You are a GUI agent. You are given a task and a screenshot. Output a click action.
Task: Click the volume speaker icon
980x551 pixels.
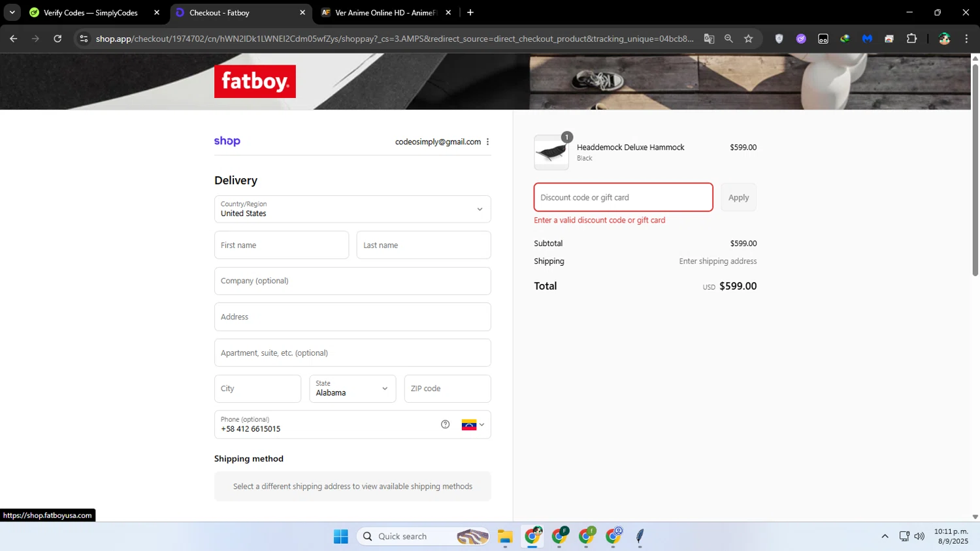919,536
